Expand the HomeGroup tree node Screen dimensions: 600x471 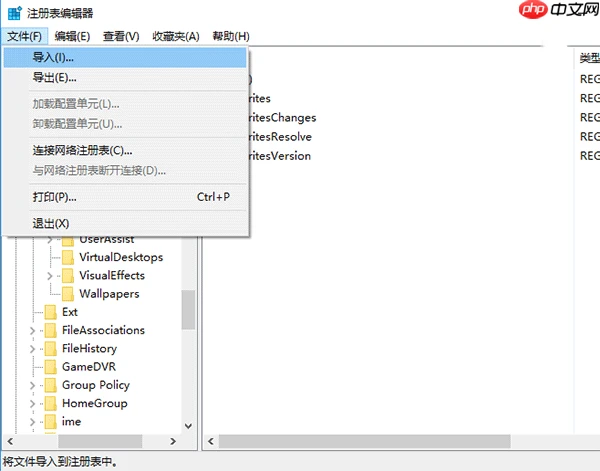pyautogui.click(x=33, y=403)
